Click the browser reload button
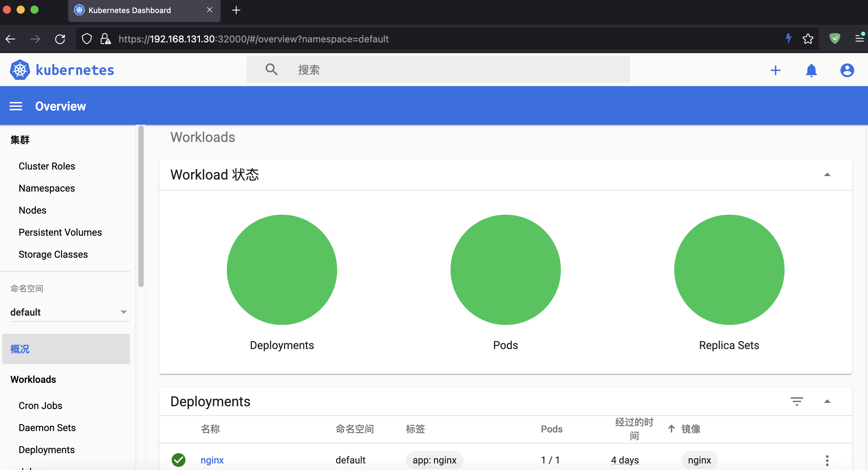This screenshot has height=470, width=868. (x=60, y=39)
